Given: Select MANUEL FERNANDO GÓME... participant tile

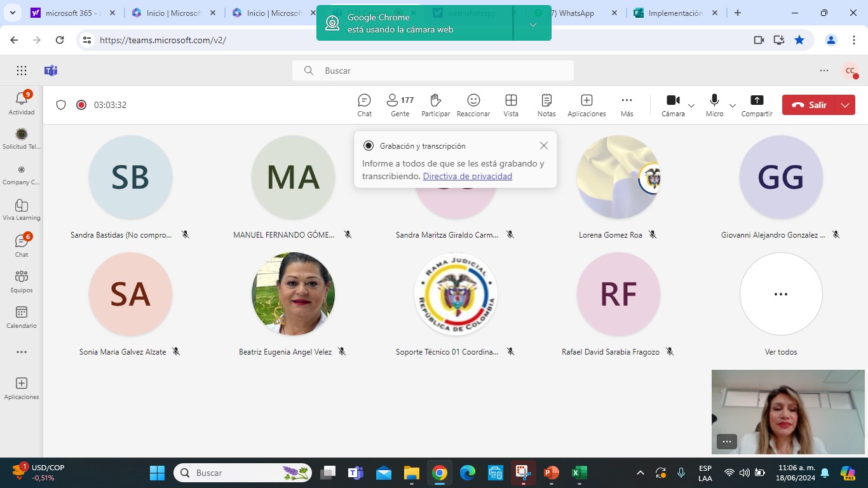Looking at the screenshot, I should (293, 187).
